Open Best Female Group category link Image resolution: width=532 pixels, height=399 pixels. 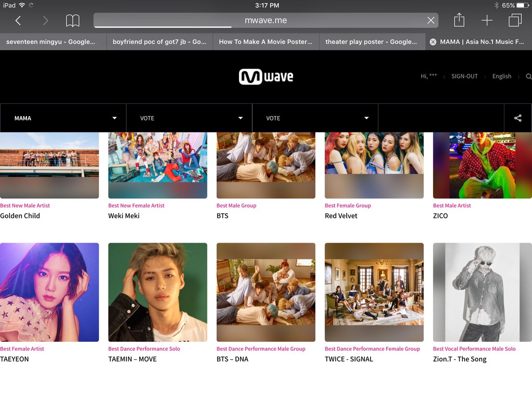click(x=348, y=205)
